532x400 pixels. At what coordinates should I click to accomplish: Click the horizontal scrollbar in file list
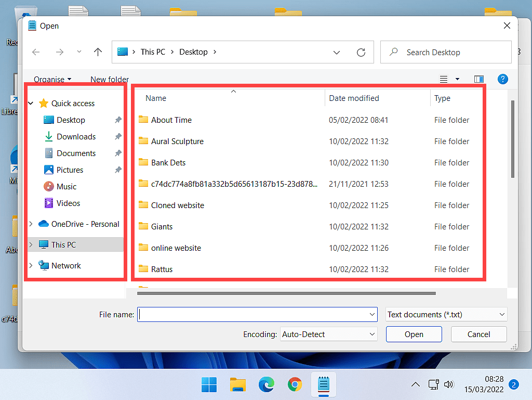[x=286, y=293]
